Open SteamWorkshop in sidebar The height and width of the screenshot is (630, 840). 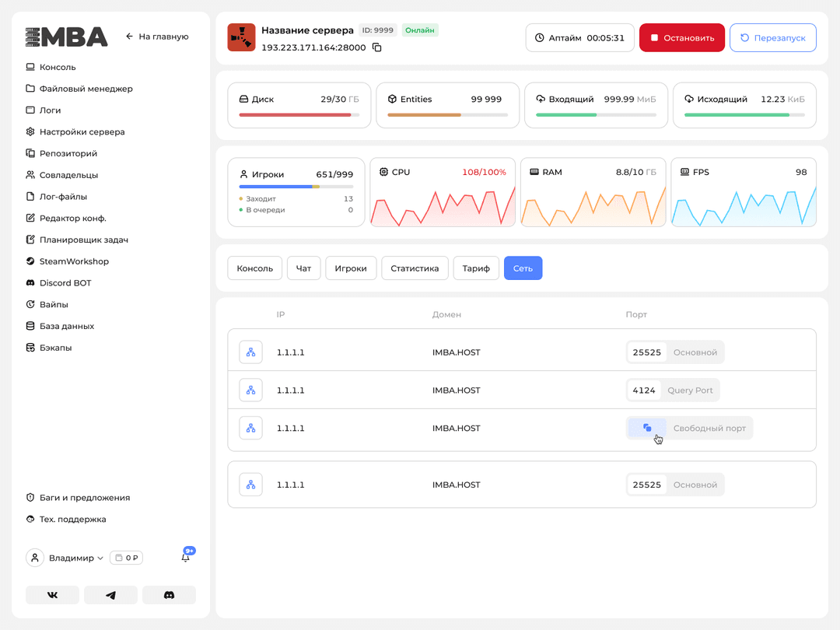pyautogui.click(x=74, y=261)
